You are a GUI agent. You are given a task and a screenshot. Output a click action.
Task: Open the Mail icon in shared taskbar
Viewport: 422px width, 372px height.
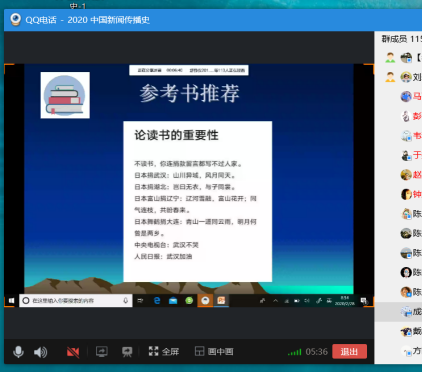pyautogui.click(x=173, y=301)
